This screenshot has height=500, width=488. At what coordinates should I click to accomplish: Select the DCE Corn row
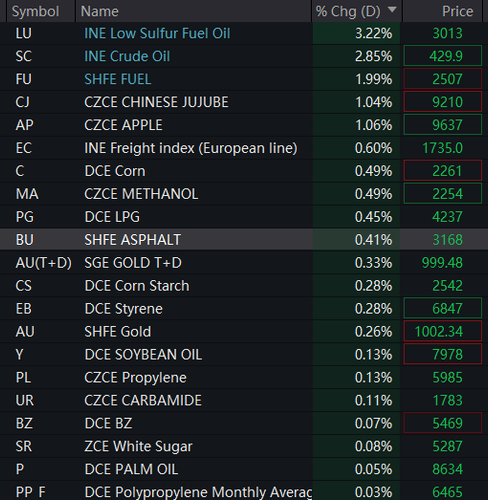[x=244, y=171]
